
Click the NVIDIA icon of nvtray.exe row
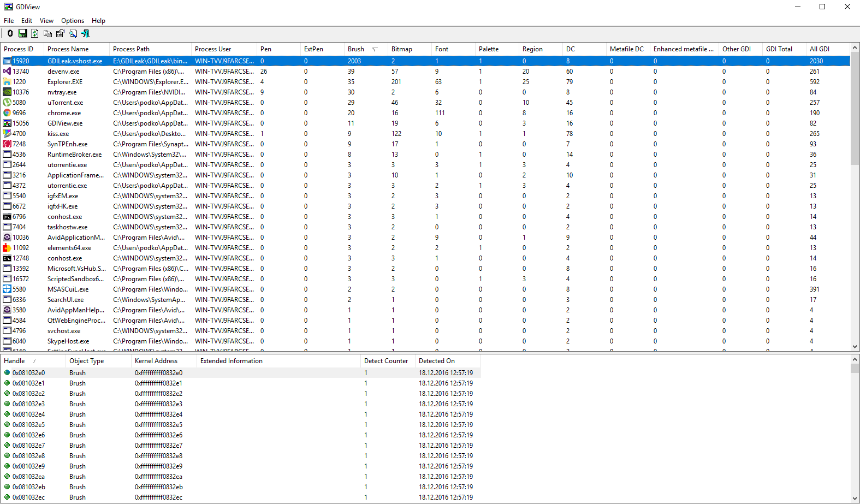click(x=7, y=92)
